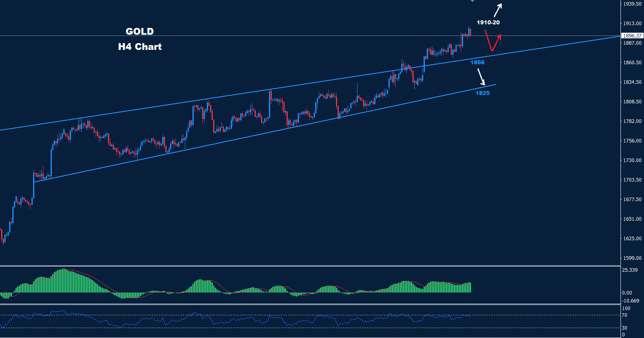
Task: Click the -10.669 indicator scale value
Action: click(x=630, y=301)
